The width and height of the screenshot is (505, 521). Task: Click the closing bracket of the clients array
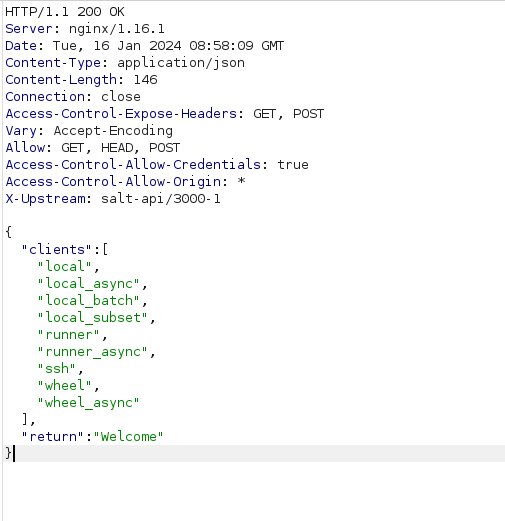(25, 419)
